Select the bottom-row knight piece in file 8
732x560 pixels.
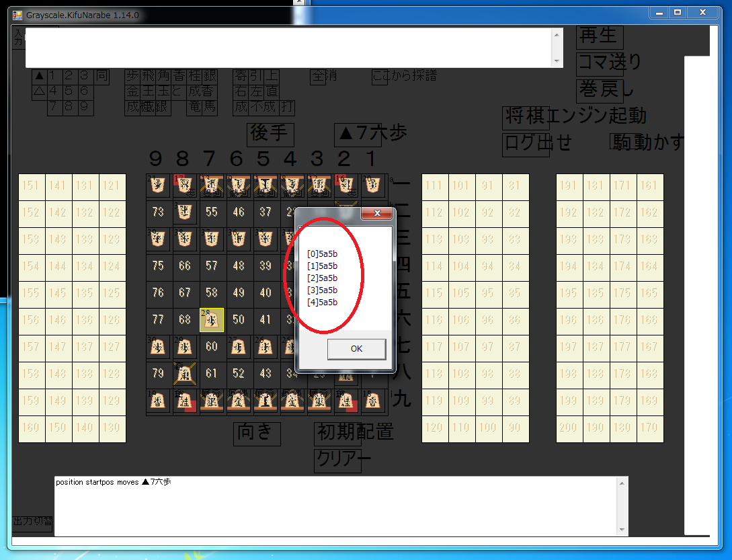pyautogui.click(x=185, y=401)
